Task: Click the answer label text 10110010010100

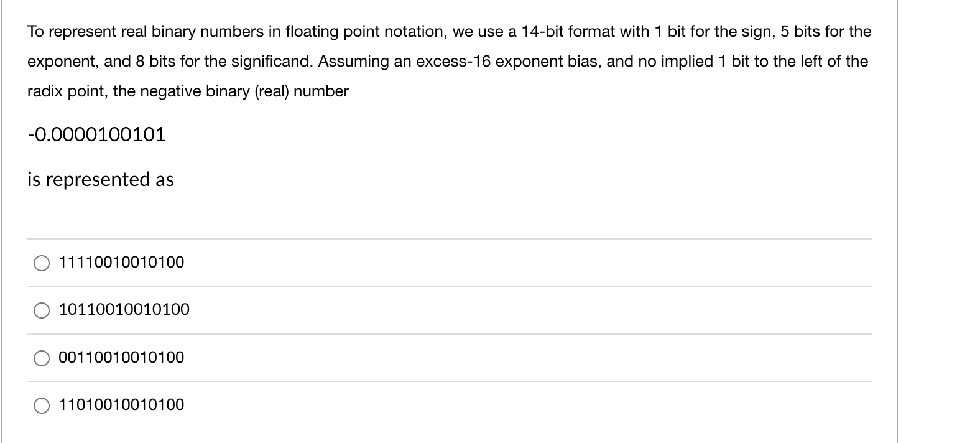Action: pos(124,310)
